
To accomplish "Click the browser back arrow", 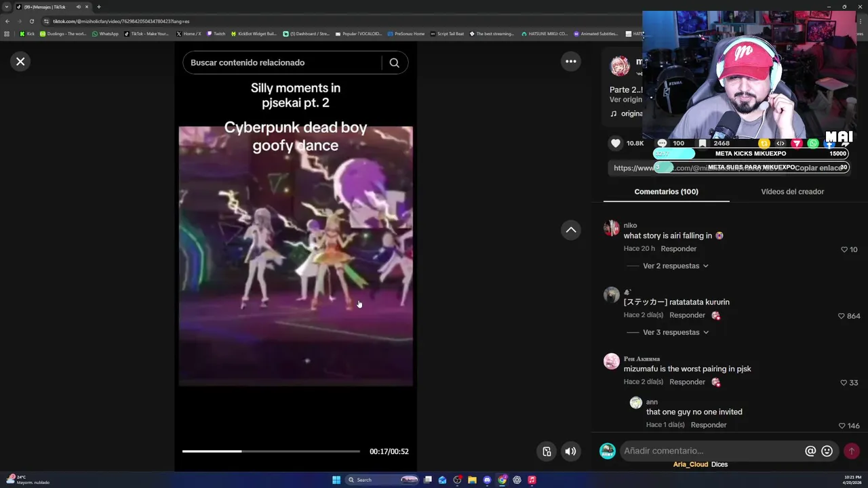I will (7, 21).
